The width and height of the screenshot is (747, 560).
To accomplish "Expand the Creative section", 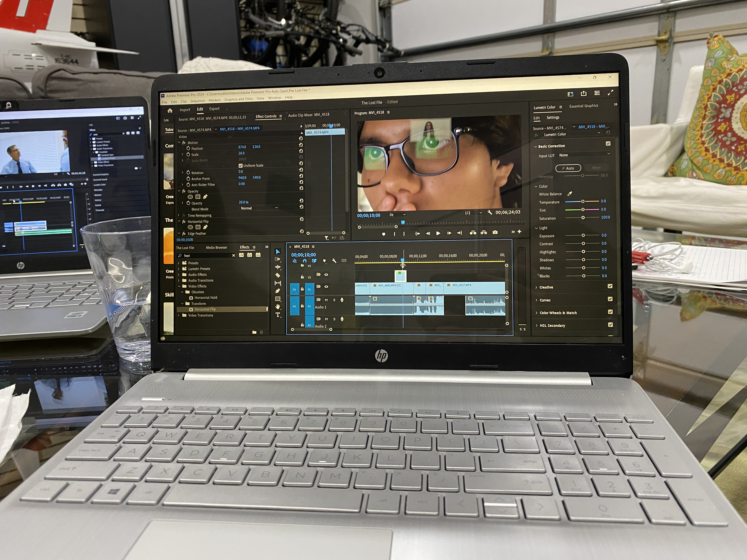I will pyautogui.click(x=536, y=288).
